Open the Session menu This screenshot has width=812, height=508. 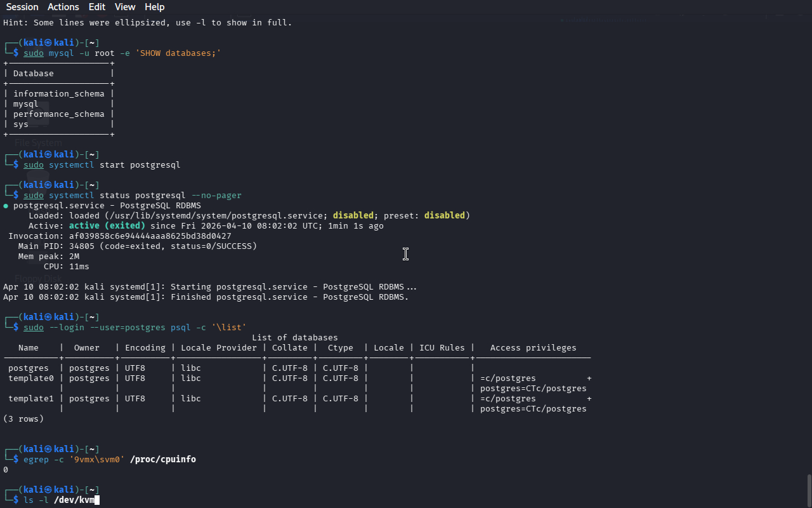(22, 7)
